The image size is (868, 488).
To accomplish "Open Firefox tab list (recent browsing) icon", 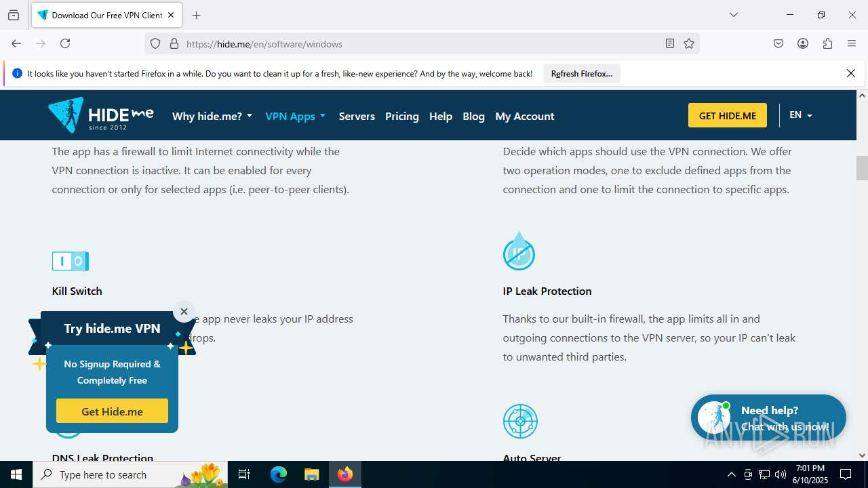I will coord(14,15).
